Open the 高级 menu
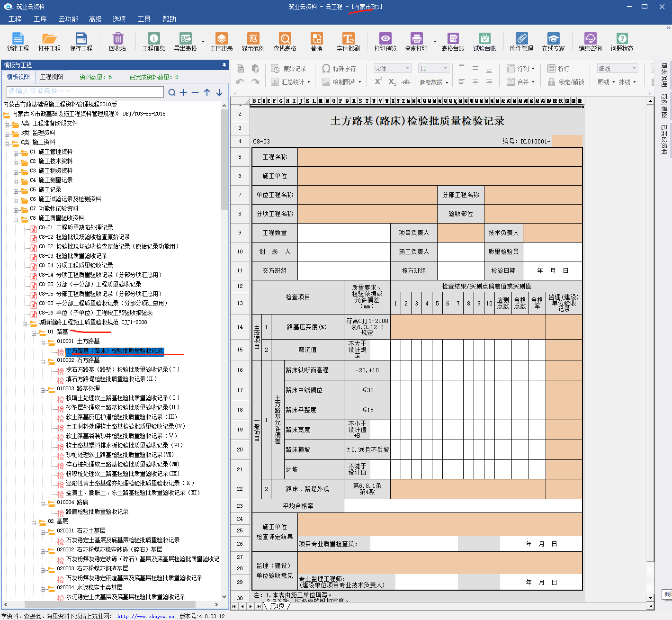Viewport: 672px width, 620px height. (x=95, y=19)
